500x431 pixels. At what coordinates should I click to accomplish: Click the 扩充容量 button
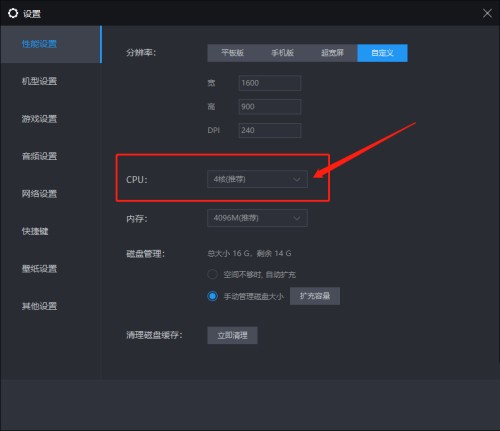click(315, 296)
